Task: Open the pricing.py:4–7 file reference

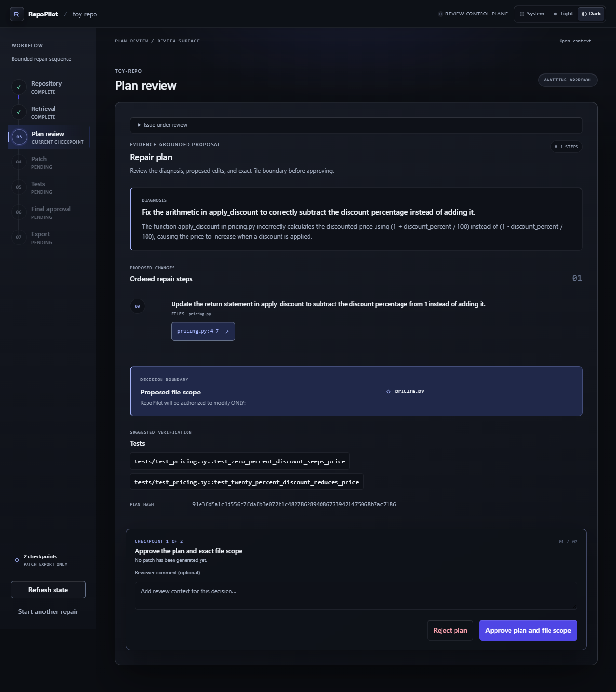Action: [203, 331]
